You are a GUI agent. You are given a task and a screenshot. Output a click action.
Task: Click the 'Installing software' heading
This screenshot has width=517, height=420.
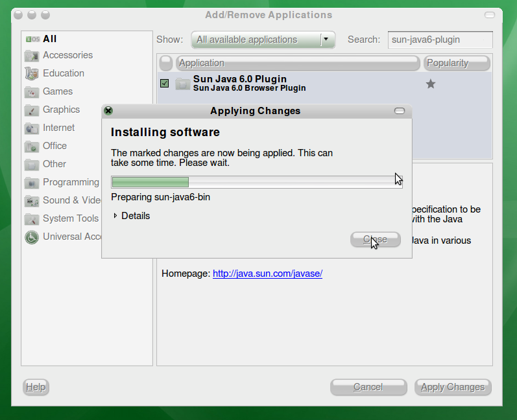coord(165,132)
